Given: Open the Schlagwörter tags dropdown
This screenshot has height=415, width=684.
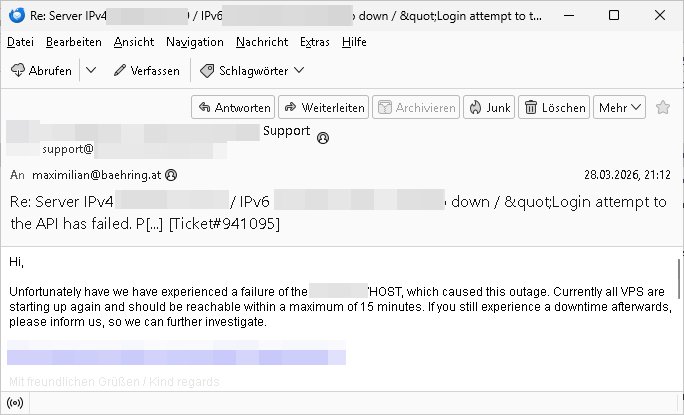Looking at the screenshot, I should (252, 71).
